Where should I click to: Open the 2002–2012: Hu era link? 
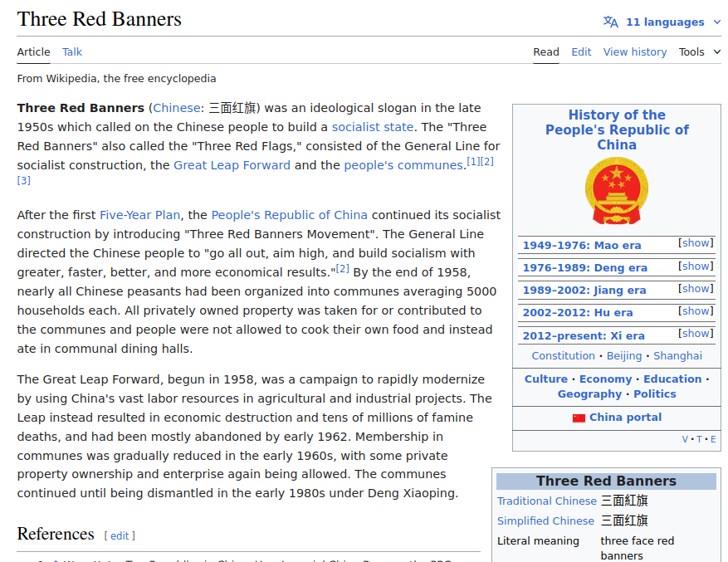pos(578,313)
